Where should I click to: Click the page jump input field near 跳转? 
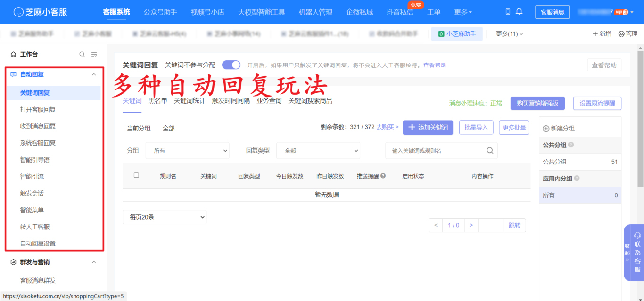pyautogui.click(x=491, y=225)
